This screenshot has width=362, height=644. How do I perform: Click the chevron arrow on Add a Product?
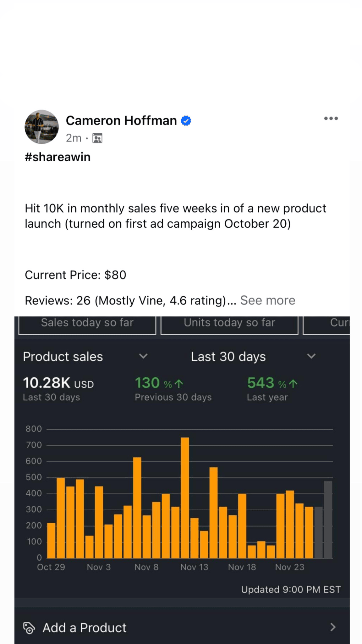coord(333,627)
